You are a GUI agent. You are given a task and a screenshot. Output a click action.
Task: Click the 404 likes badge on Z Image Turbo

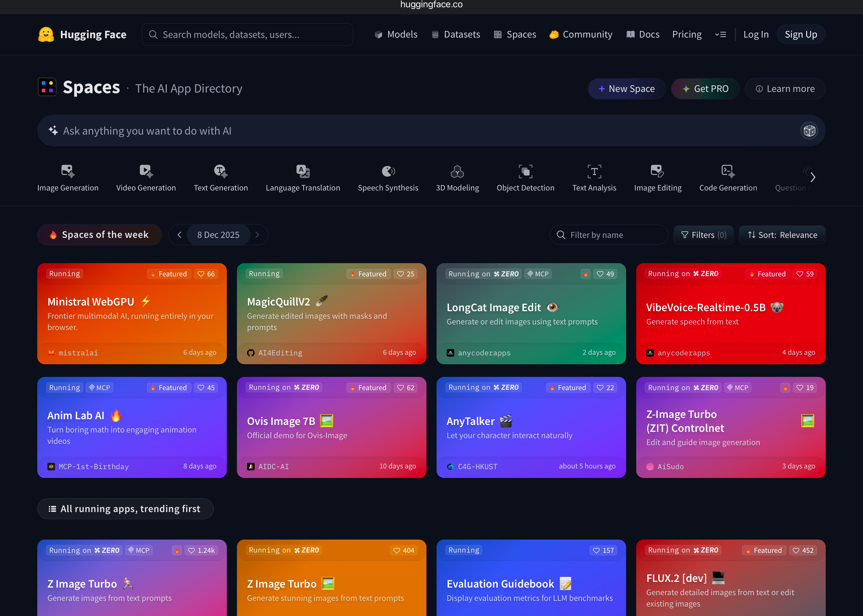coord(404,550)
